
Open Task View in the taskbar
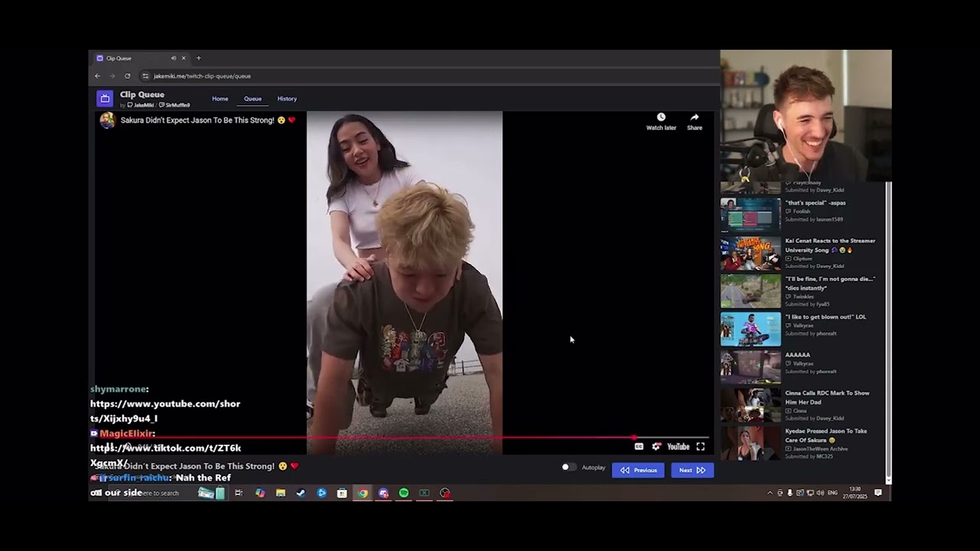239,493
